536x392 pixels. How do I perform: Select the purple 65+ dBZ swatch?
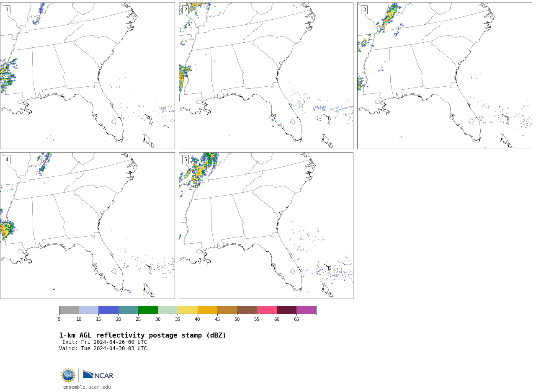tap(306, 310)
